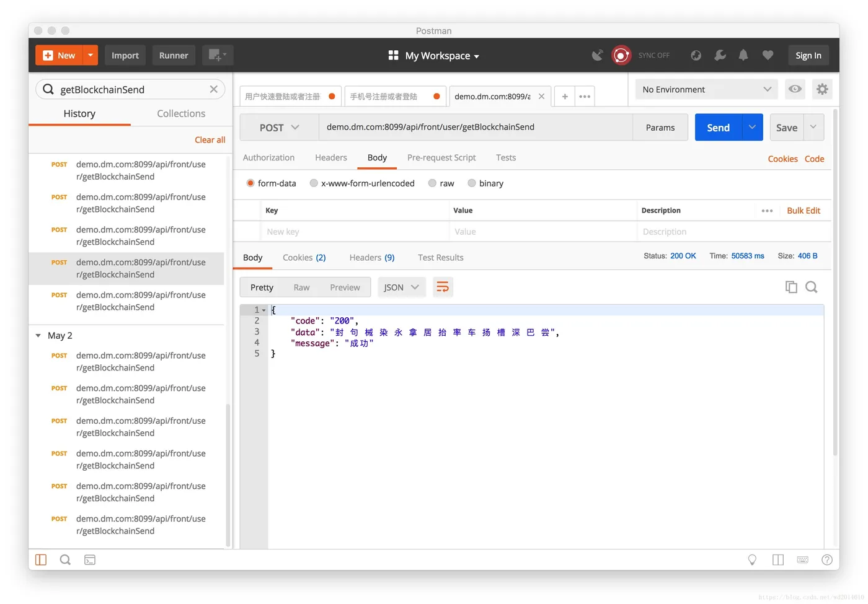This screenshot has height=604, width=868.
Task: Click the Params button
Action: [660, 127]
